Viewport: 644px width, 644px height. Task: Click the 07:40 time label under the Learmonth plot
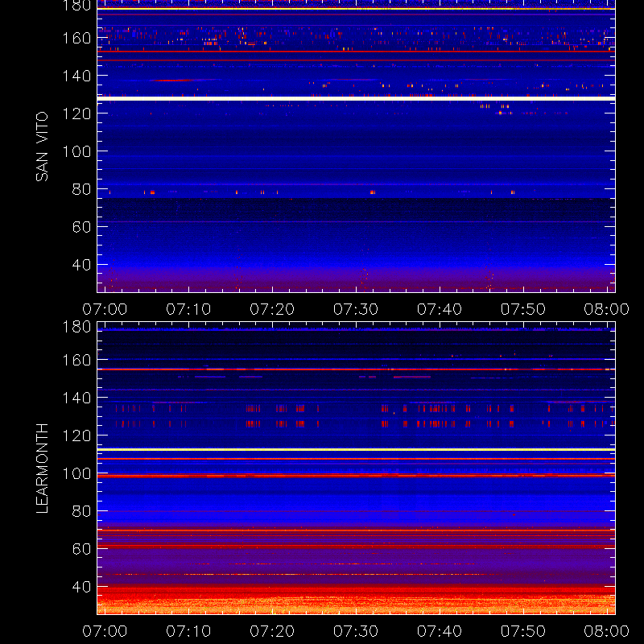point(440,631)
